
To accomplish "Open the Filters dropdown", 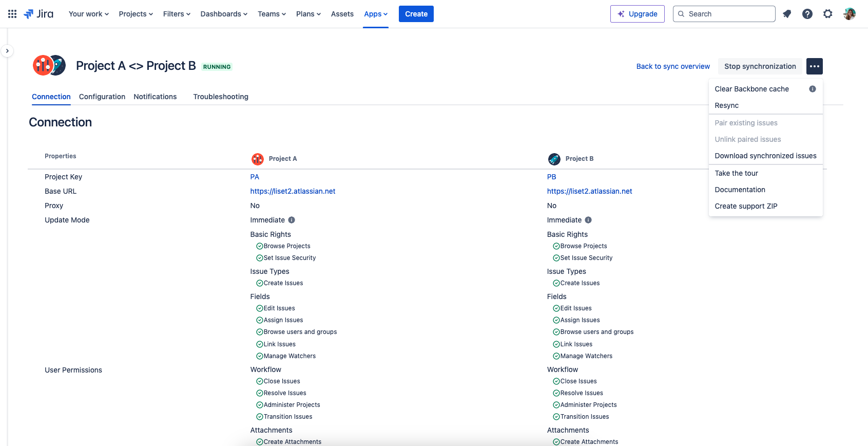I will (x=177, y=14).
